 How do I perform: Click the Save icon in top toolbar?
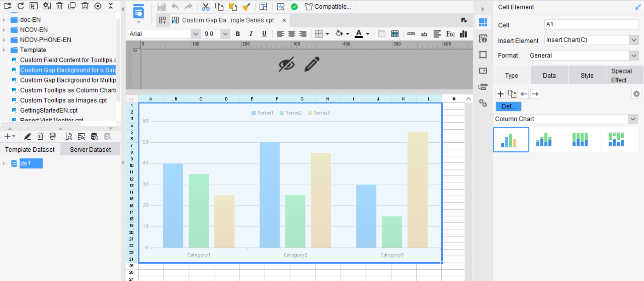coord(161,6)
